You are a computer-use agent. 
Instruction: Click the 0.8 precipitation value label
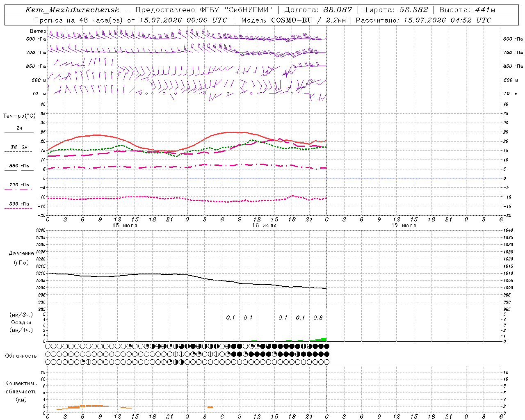tap(318, 317)
